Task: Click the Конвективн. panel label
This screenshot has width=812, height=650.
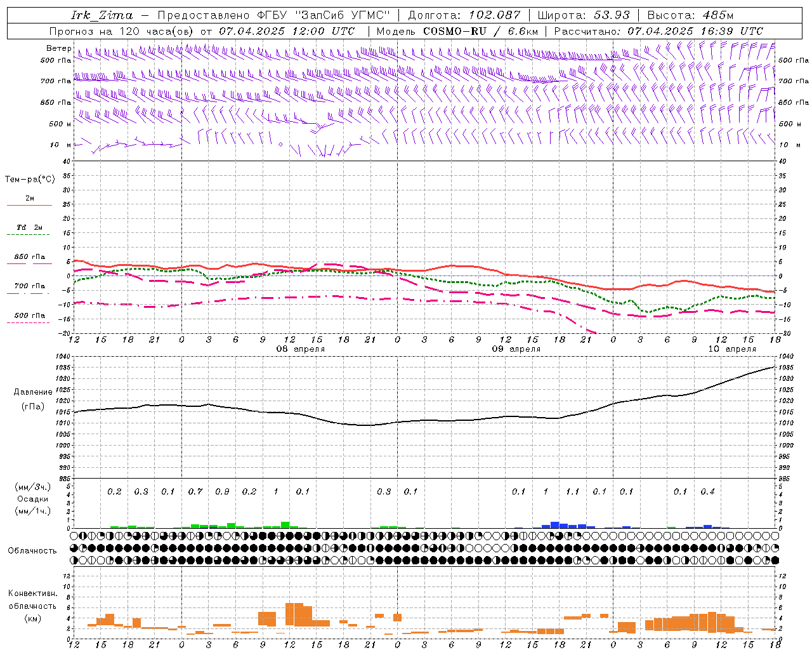Action: 33,594
